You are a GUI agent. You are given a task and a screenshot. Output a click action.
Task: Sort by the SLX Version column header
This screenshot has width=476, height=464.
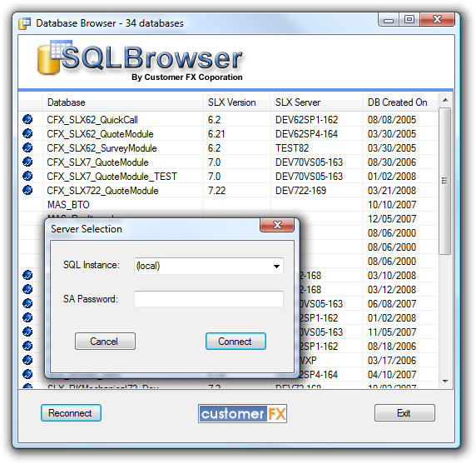(236, 102)
